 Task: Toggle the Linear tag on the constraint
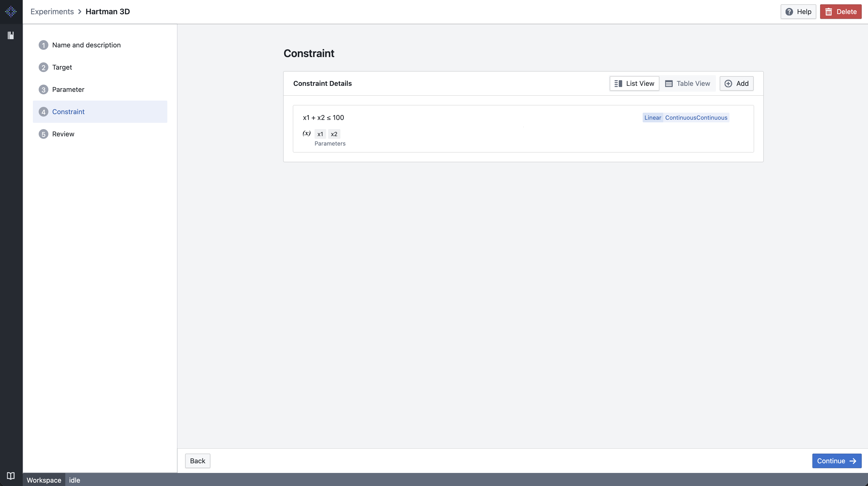tap(653, 117)
